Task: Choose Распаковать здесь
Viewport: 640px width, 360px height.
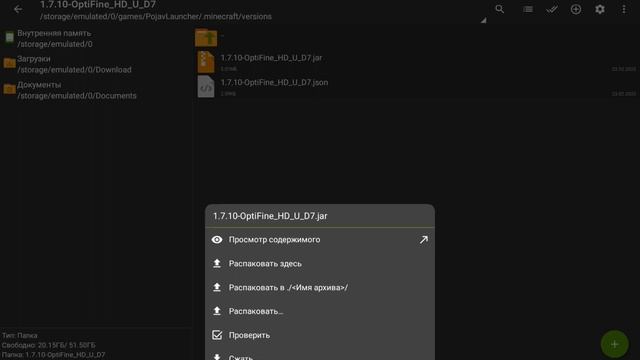Action: [320, 264]
